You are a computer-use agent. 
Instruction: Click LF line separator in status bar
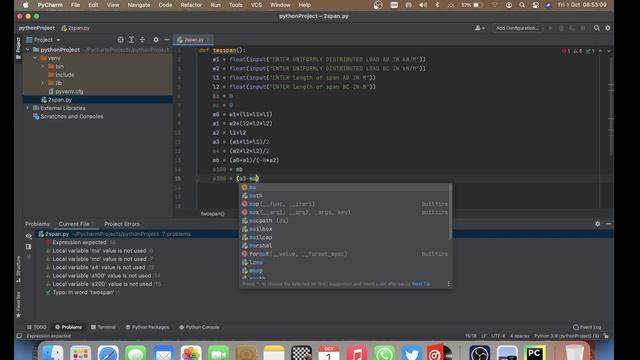coord(484,336)
